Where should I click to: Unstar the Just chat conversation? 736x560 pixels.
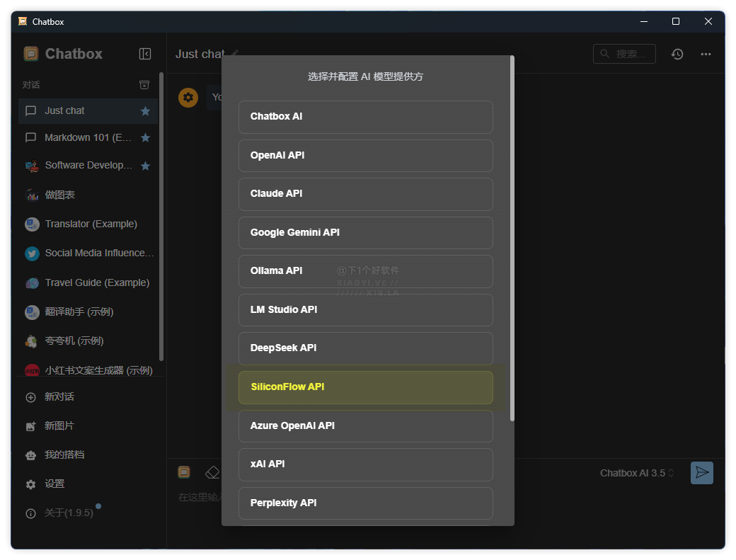pyautogui.click(x=145, y=111)
